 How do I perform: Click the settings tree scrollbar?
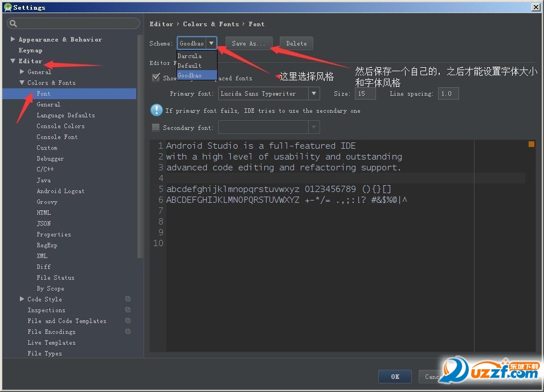point(140,146)
